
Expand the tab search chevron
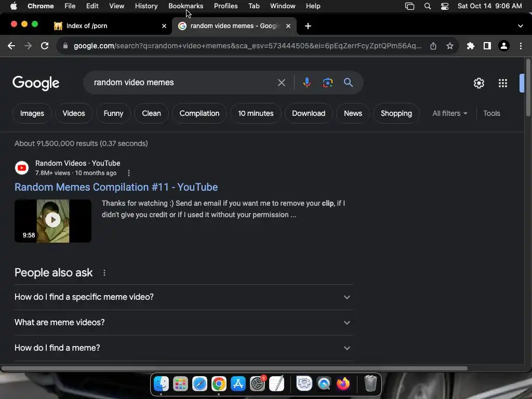[521, 26]
